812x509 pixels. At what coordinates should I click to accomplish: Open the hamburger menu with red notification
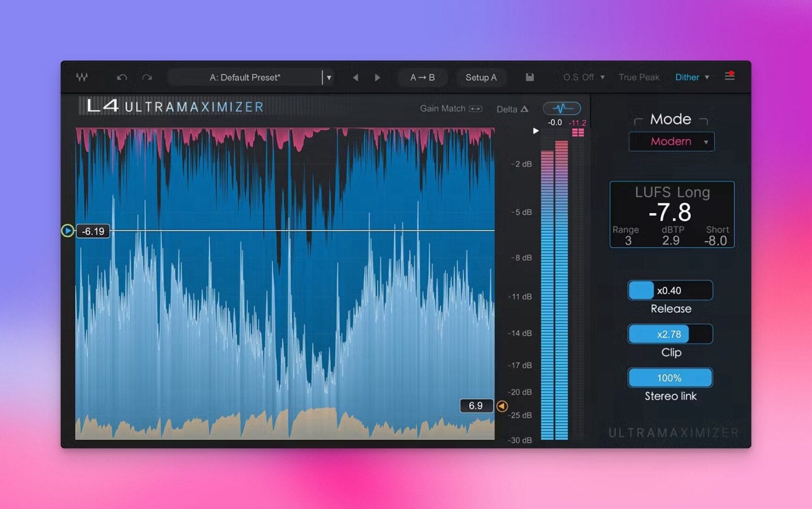click(x=729, y=76)
